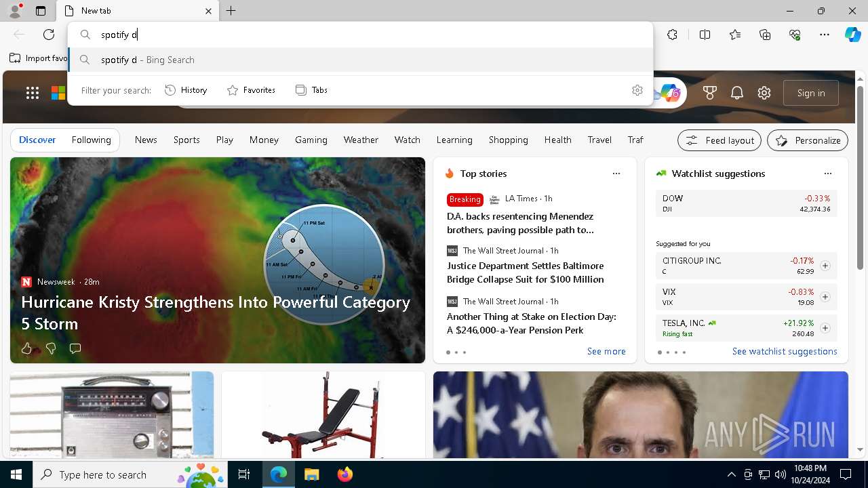
Task: Add VIX to watchlist
Action: pyautogui.click(x=825, y=297)
